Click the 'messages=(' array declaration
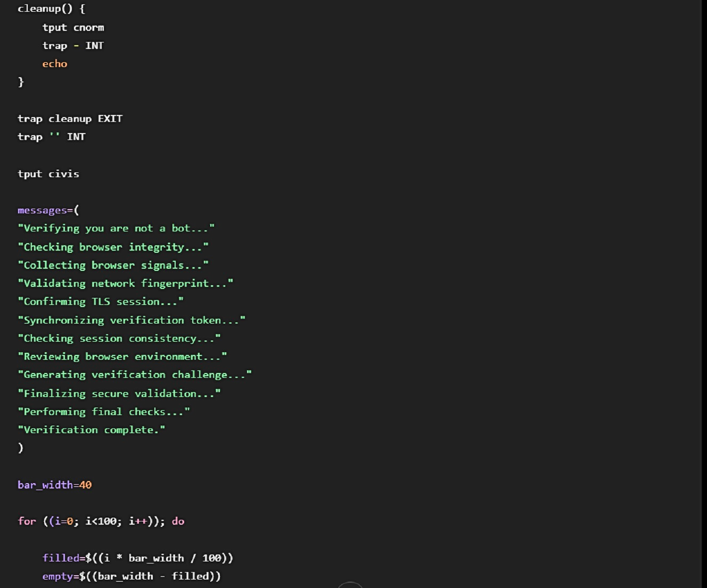Image resolution: width=707 pixels, height=588 pixels. coord(48,210)
